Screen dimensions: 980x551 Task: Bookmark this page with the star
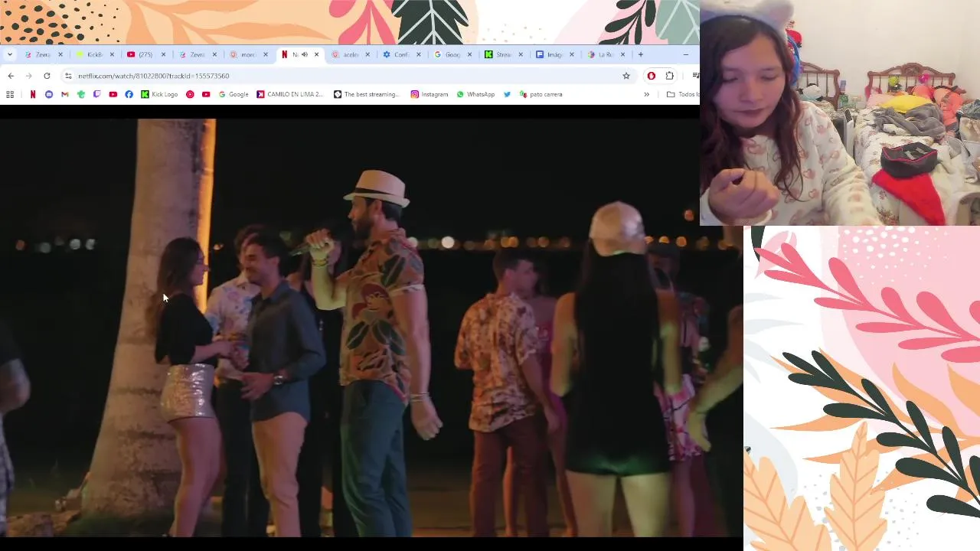point(626,76)
